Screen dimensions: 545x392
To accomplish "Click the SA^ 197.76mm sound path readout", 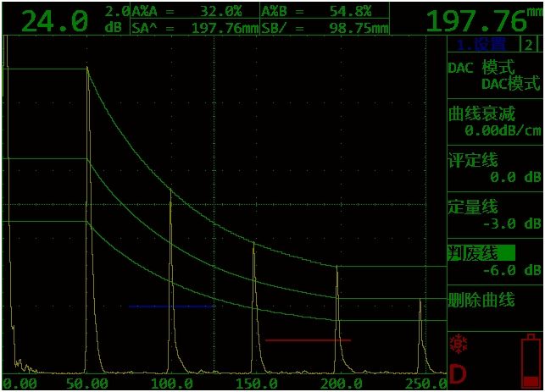I will (x=194, y=28).
